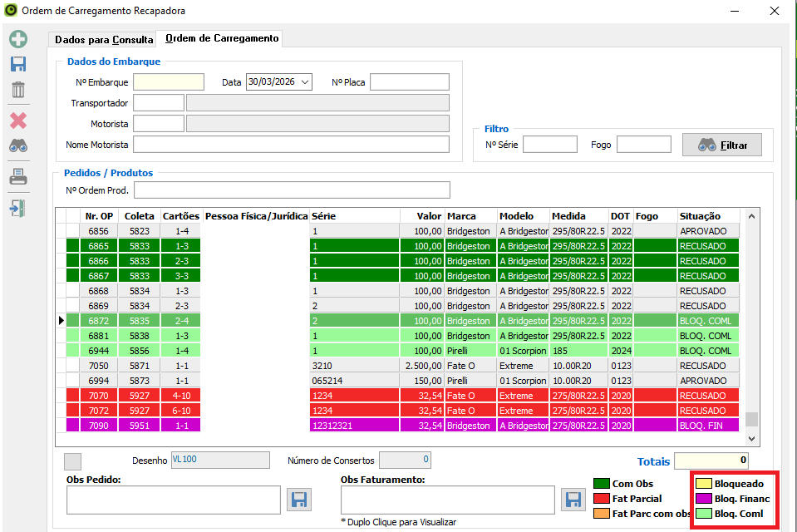Viewport: 797px width, 532px height.
Task: Open the Data date picker dropdown
Action: [x=305, y=82]
